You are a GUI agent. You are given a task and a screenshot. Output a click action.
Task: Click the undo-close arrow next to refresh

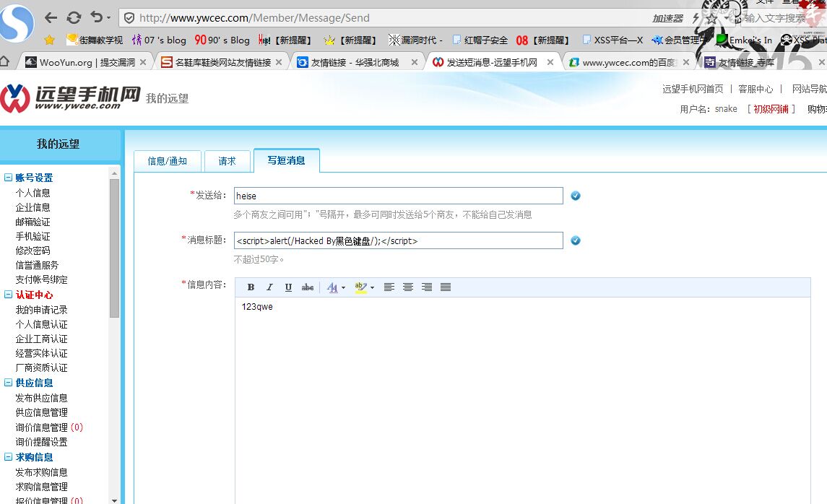click(x=97, y=17)
